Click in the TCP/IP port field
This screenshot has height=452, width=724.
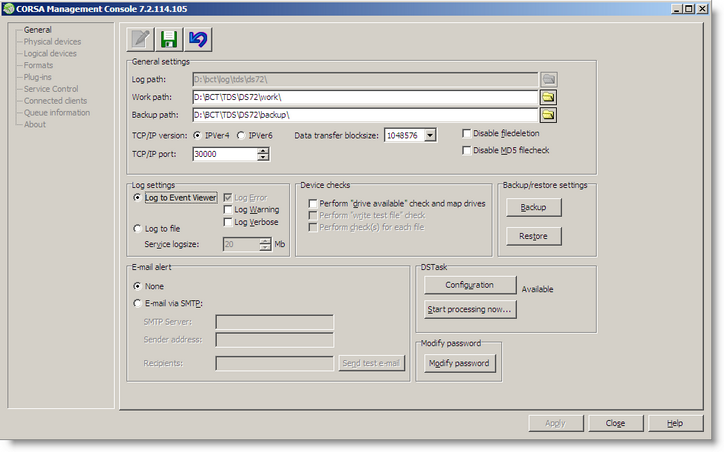(x=225, y=154)
